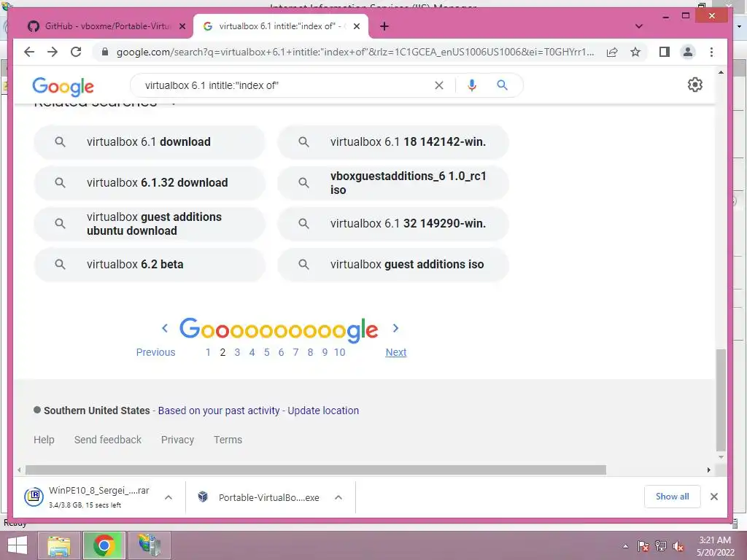Click Based on your past activity
This screenshot has width=747, height=560.
coord(219,411)
